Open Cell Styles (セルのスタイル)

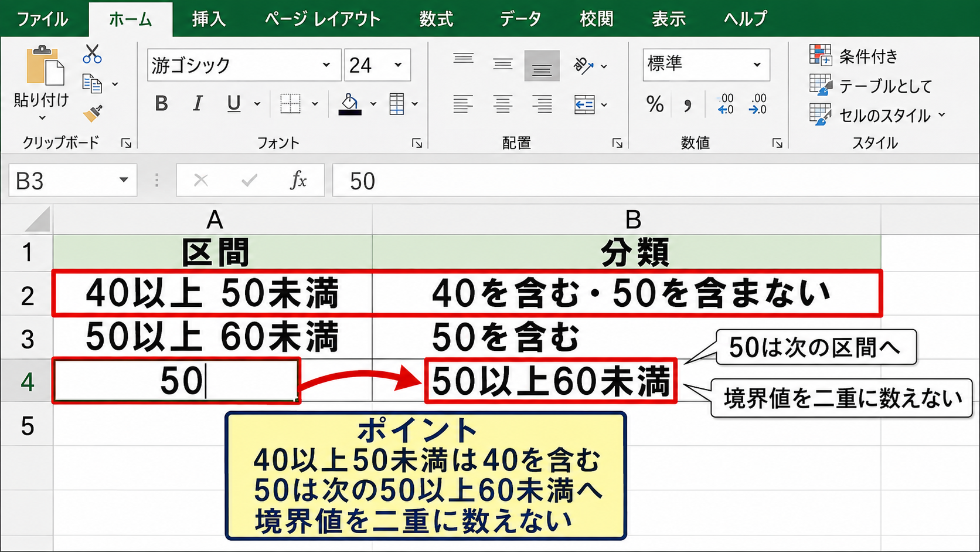coord(877,115)
